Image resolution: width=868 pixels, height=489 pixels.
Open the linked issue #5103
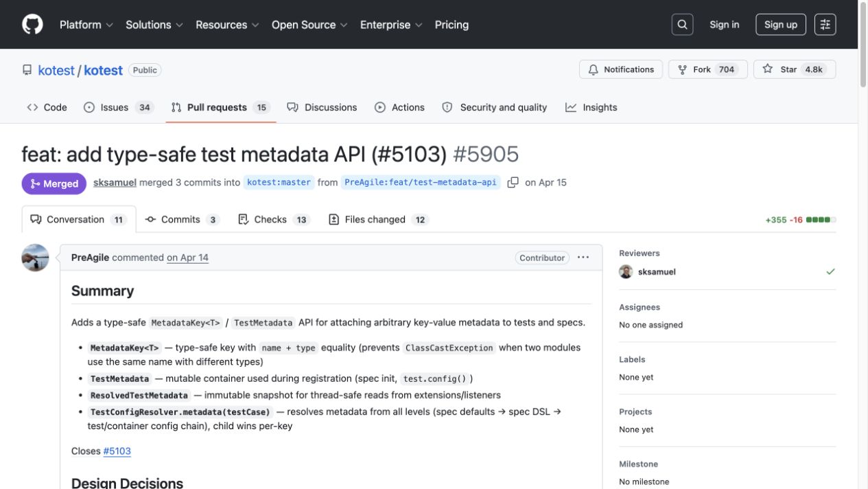click(117, 451)
